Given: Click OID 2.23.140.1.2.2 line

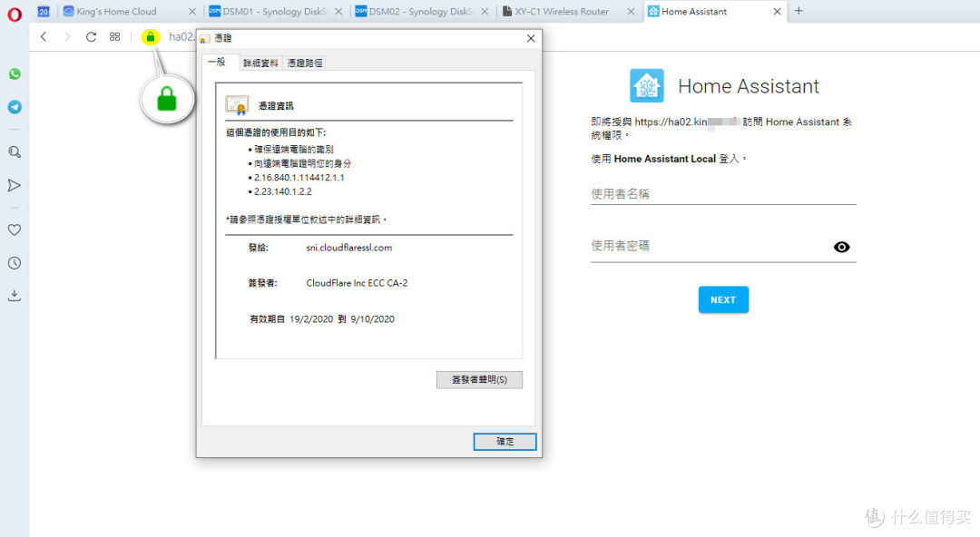Looking at the screenshot, I should [x=282, y=191].
